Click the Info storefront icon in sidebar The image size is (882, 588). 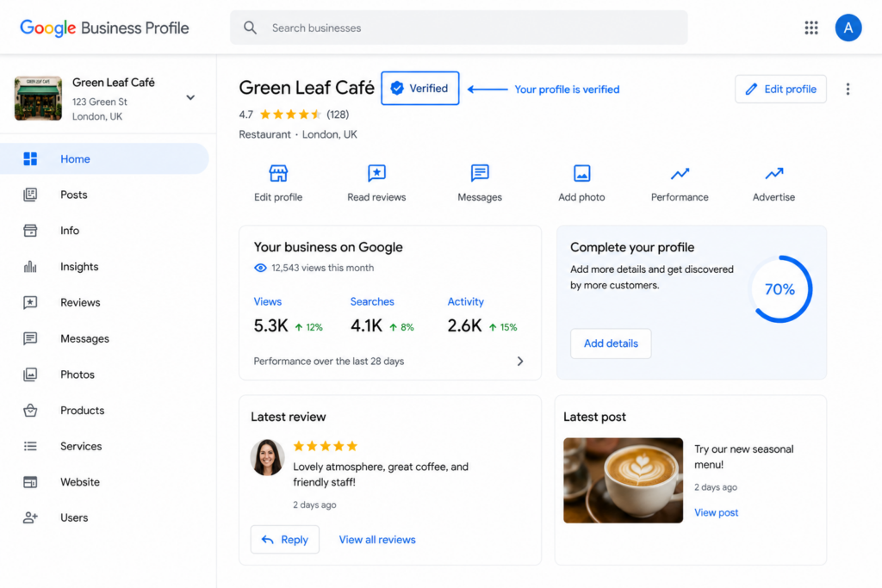pos(30,231)
